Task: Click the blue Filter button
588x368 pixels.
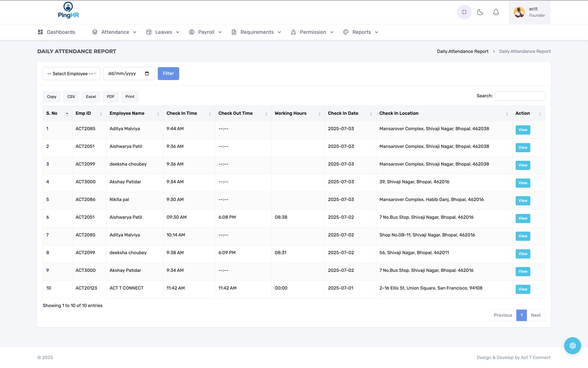Action: [x=168, y=74]
